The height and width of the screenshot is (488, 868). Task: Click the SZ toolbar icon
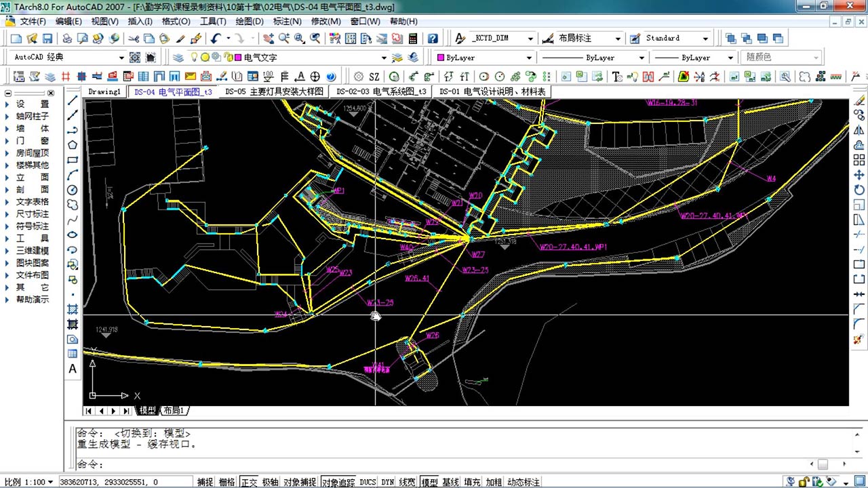[374, 77]
